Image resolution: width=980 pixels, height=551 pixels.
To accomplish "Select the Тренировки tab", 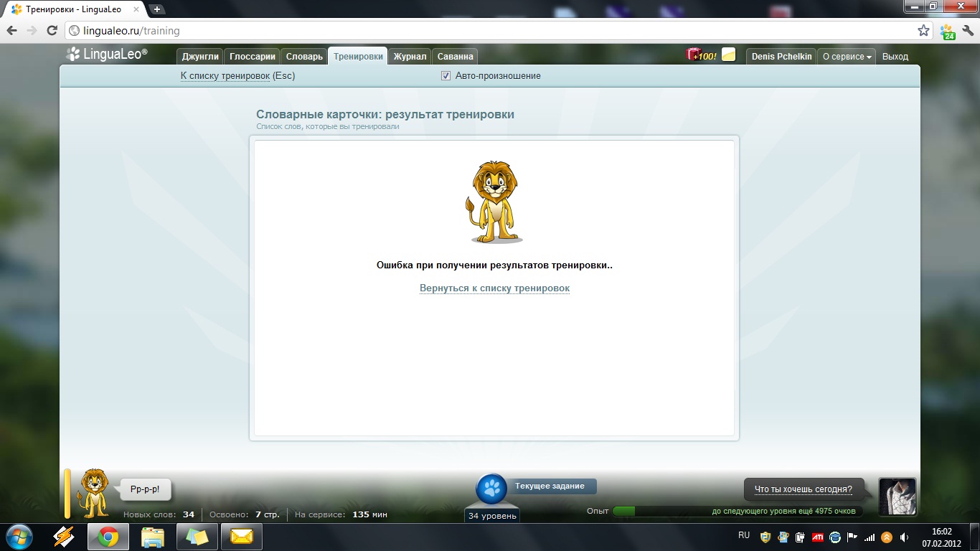I will tap(358, 56).
